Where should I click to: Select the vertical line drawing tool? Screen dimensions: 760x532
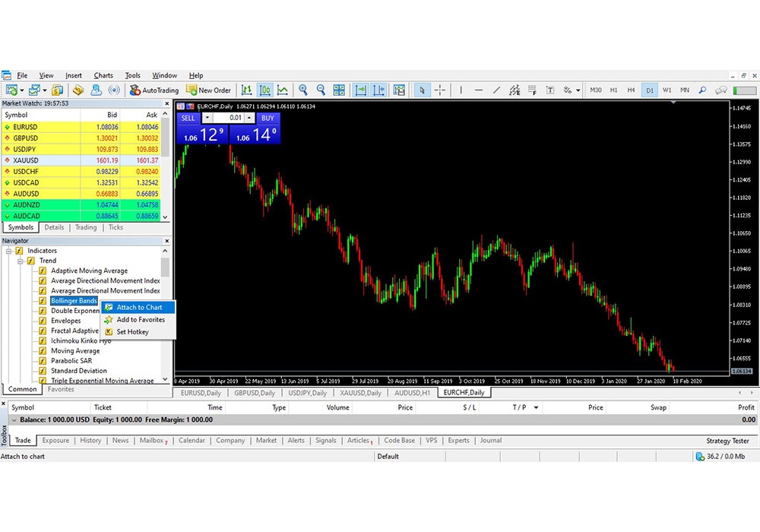click(x=461, y=90)
